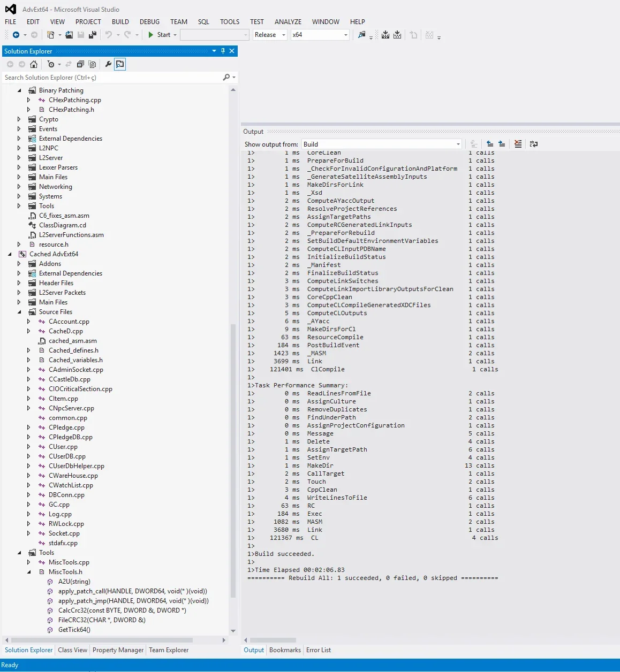
Task: Select cached_asm.asm in Source Files
Action: [73, 341]
